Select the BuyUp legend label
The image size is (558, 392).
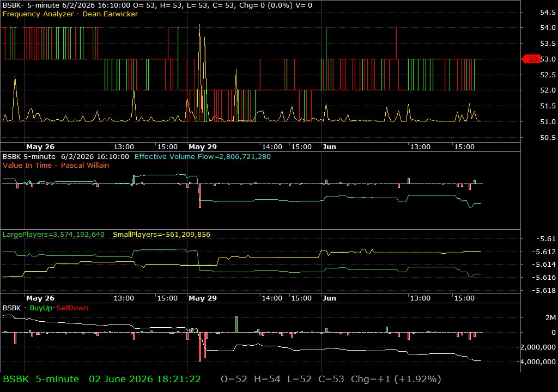tap(41, 308)
